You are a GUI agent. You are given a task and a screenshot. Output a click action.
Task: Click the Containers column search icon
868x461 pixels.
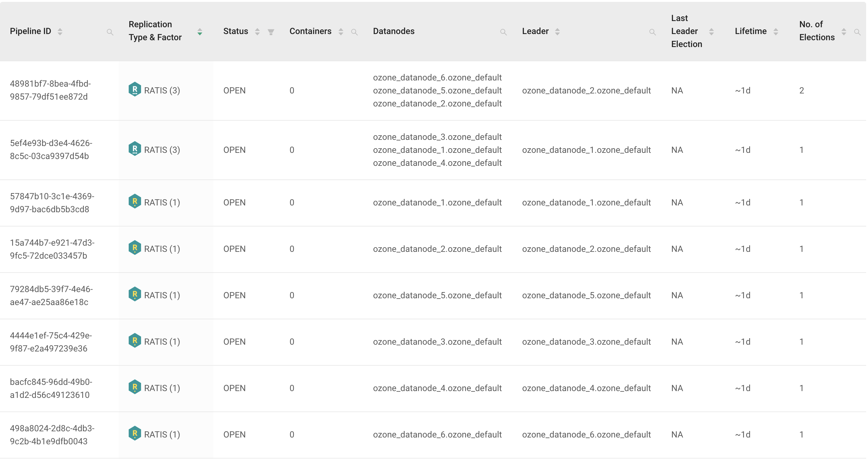tap(354, 32)
